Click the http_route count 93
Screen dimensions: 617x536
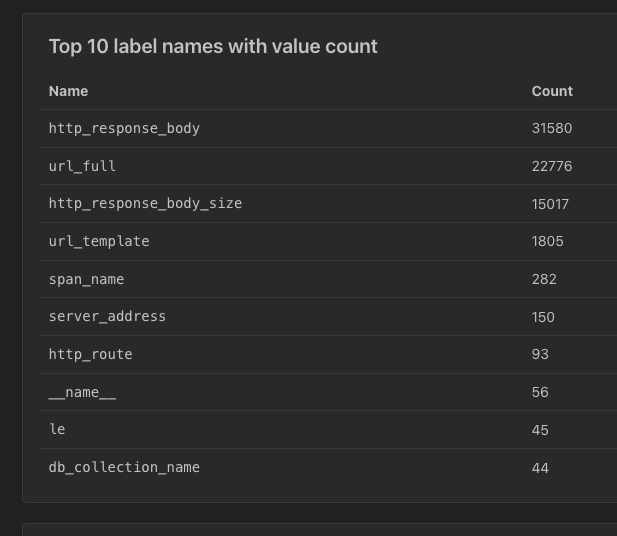tap(540, 354)
